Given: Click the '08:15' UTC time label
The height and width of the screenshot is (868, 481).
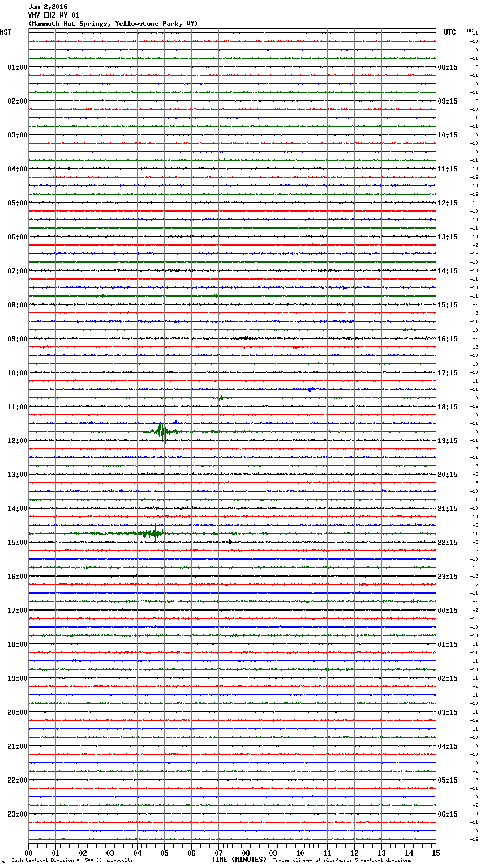Looking at the screenshot, I should [x=448, y=67].
